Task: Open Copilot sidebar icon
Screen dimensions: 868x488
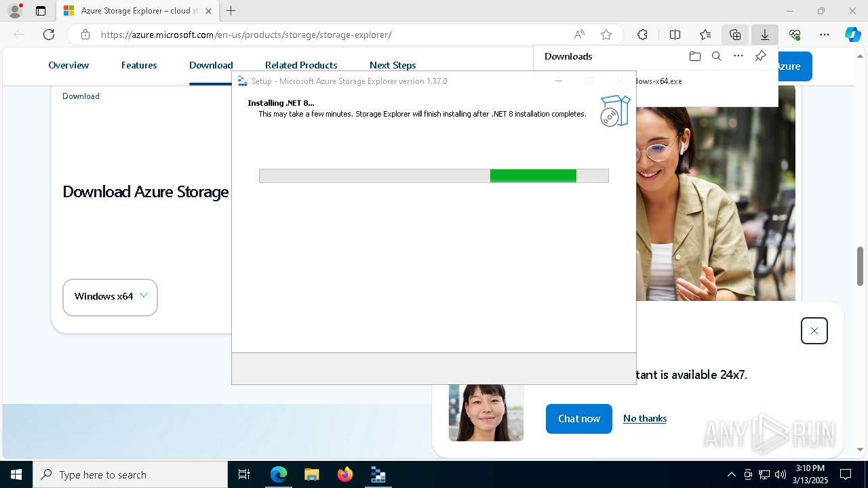Action: pos(852,35)
